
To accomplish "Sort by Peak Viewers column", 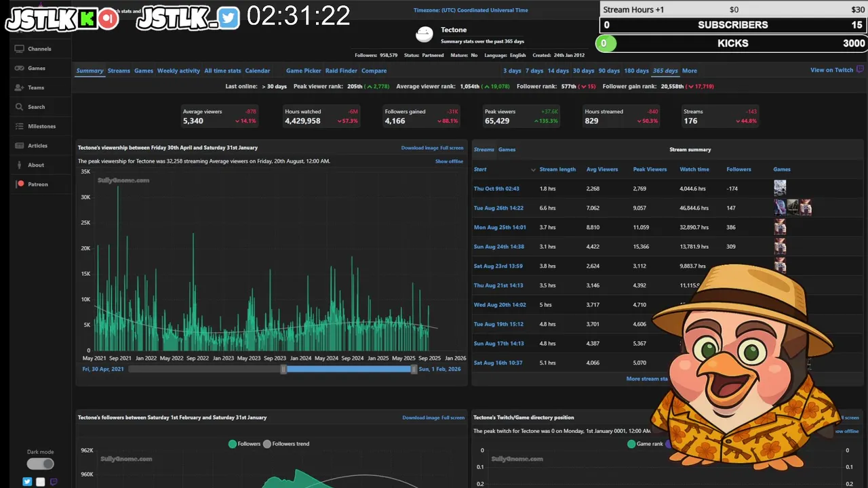I will 650,169.
